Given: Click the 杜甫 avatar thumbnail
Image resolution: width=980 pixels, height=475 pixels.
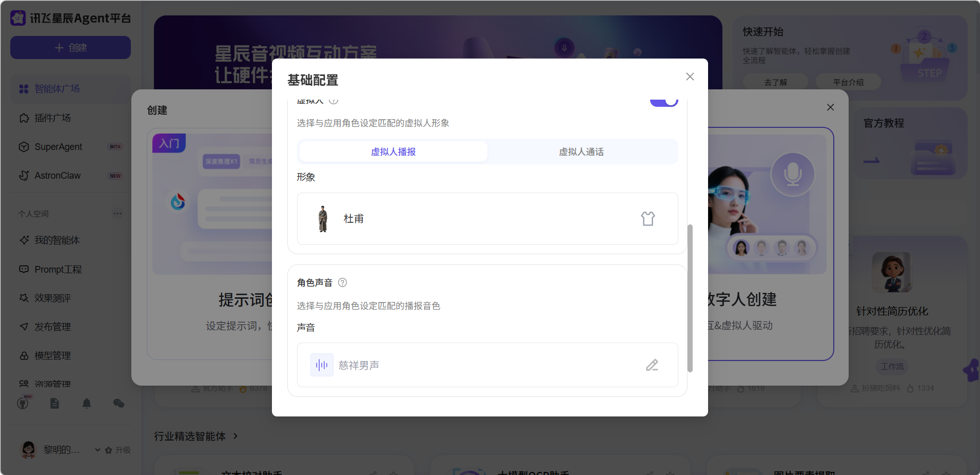Looking at the screenshot, I should (323, 219).
